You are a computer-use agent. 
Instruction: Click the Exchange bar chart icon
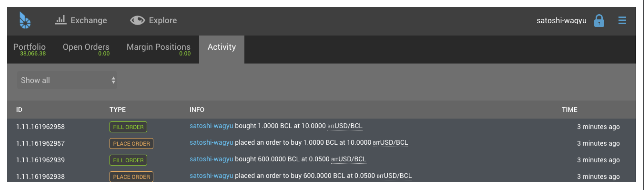tap(61, 20)
